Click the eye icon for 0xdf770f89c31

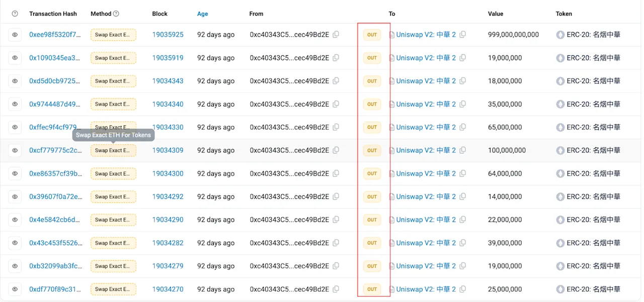tap(15, 289)
